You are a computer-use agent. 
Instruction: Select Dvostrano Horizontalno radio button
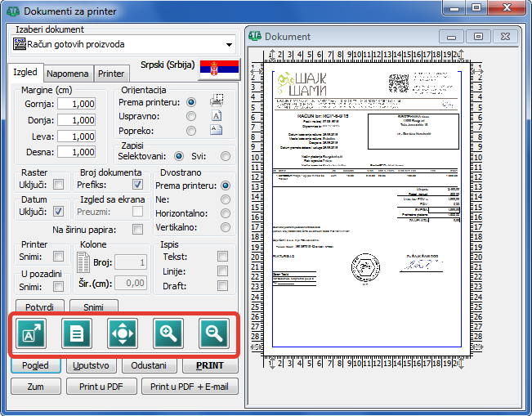(226, 213)
